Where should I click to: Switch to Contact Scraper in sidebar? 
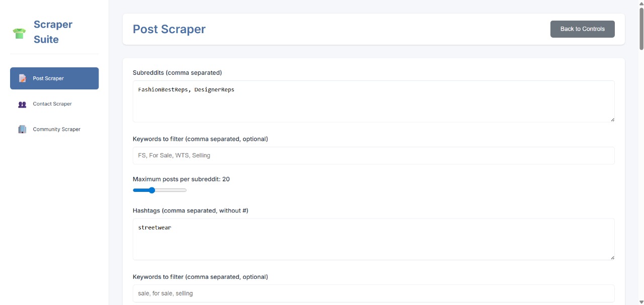point(54,104)
